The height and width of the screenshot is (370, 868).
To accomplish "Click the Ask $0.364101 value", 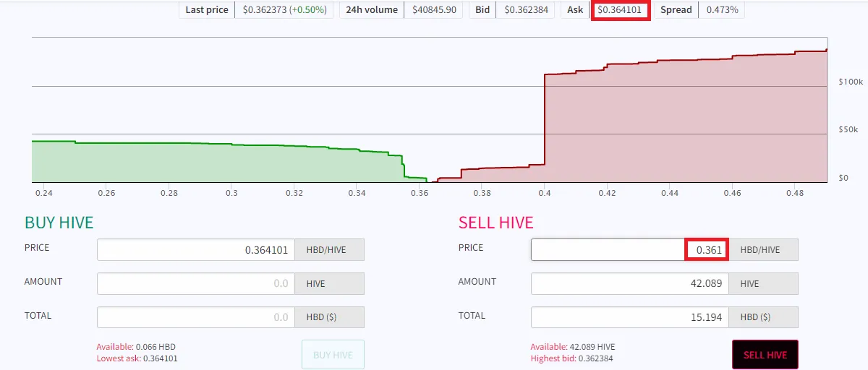I will pos(620,10).
